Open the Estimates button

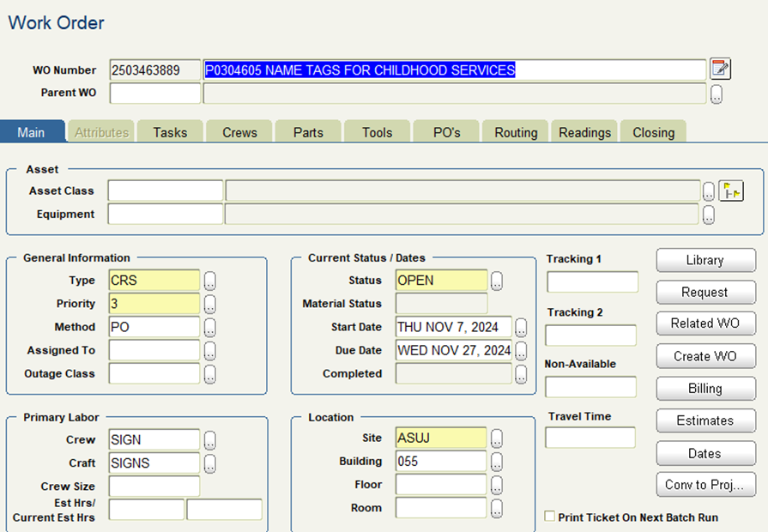click(x=706, y=420)
